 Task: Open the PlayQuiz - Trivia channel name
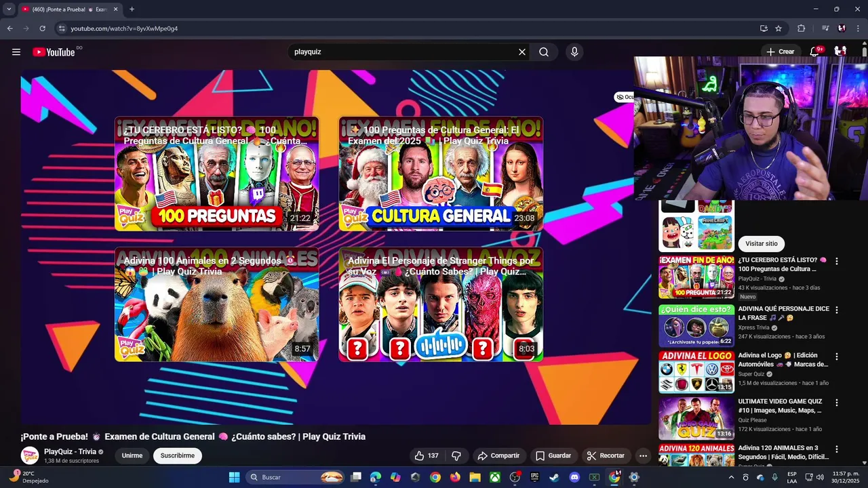pyautogui.click(x=70, y=452)
